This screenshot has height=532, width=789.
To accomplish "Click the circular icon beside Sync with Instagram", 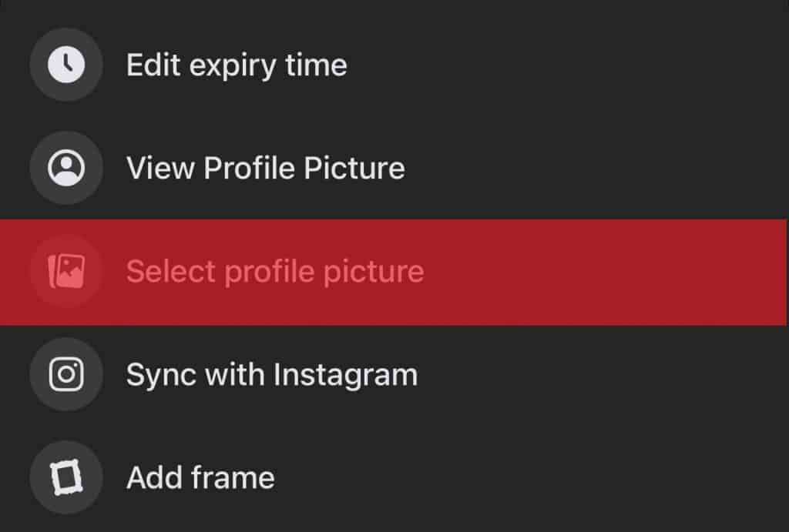I will coord(66,374).
